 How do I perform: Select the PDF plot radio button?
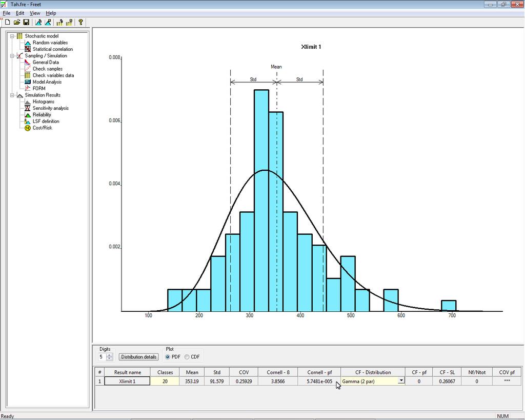[168, 357]
